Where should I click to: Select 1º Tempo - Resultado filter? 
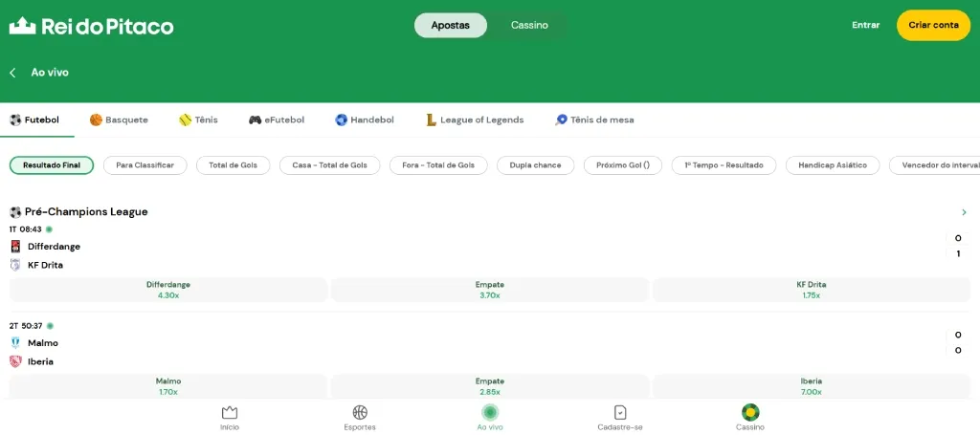[724, 165]
